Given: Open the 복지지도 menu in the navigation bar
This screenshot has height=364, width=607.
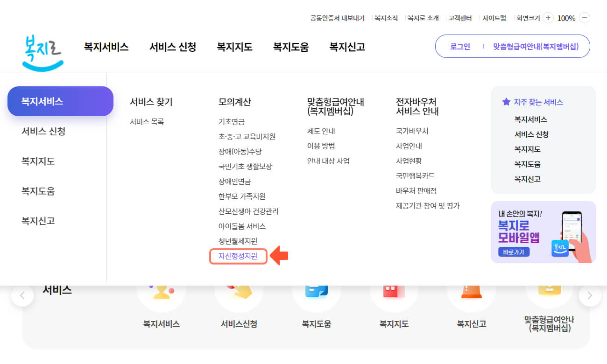Looking at the screenshot, I should click(x=234, y=47).
